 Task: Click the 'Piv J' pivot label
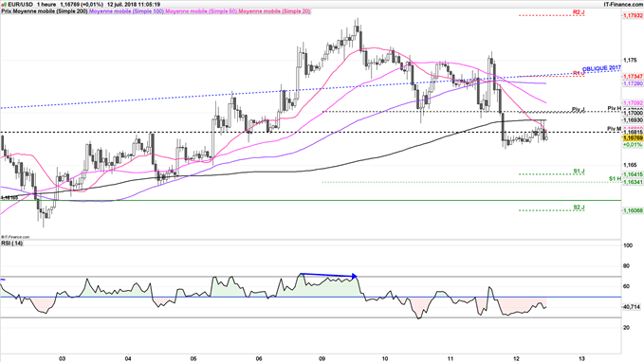click(x=579, y=109)
